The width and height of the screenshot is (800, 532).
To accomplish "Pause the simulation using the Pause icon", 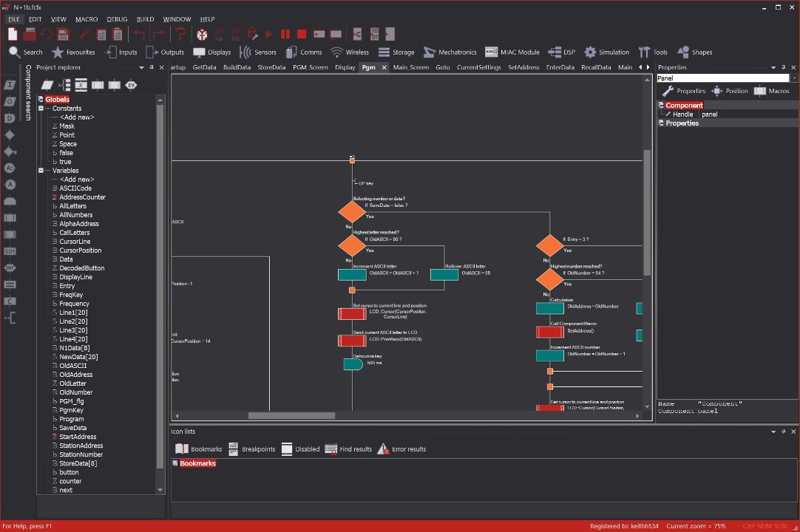I will click(x=285, y=34).
